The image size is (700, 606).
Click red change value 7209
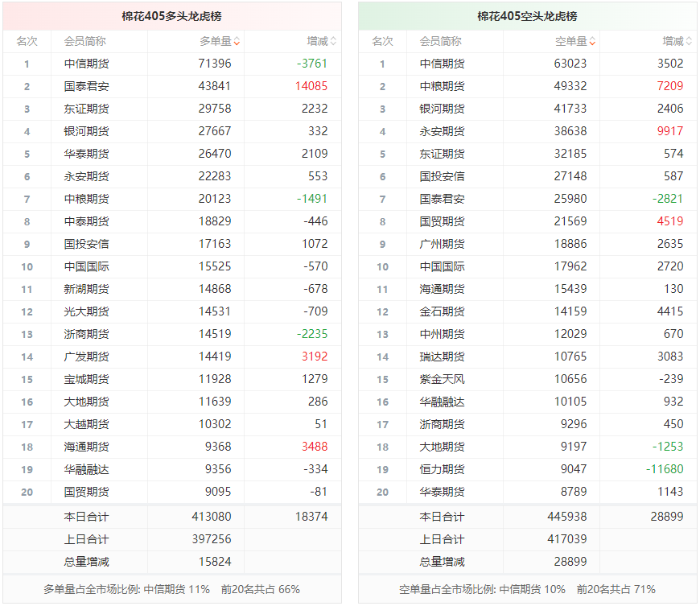(x=670, y=86)
